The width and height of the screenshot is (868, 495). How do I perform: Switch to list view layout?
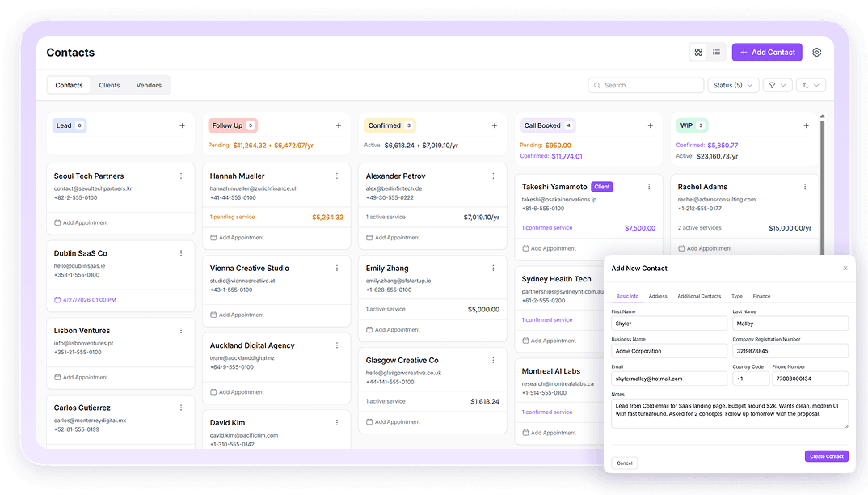point(716,52)
